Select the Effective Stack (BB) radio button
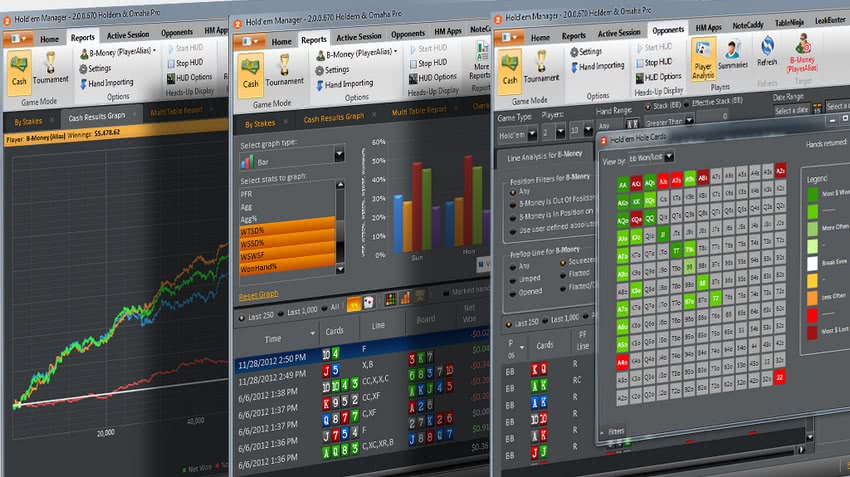 pyautogui.click(x=687, y=104)
